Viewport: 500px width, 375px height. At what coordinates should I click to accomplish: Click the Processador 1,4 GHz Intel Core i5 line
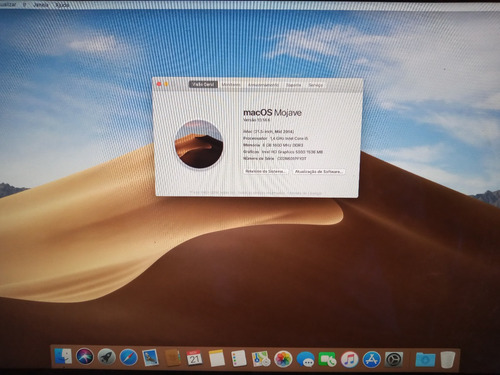pos(276,138)
